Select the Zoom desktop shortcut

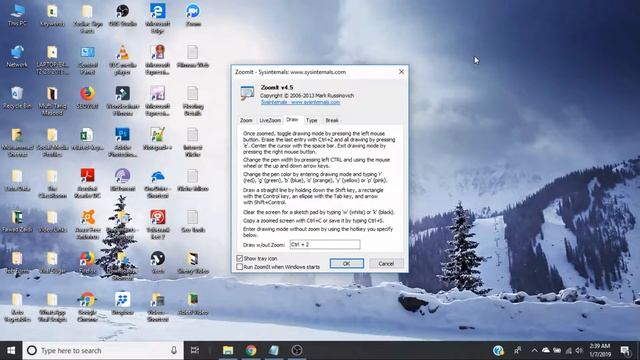[x=193, y=16]
